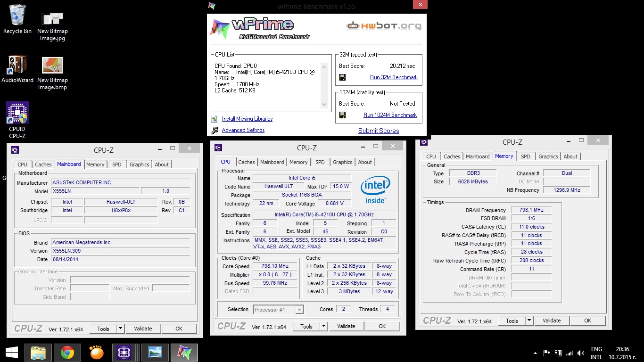
Task: Click the hwbot.org logo in wPrime
Action: pyautogui.click(x=384, y=26)
